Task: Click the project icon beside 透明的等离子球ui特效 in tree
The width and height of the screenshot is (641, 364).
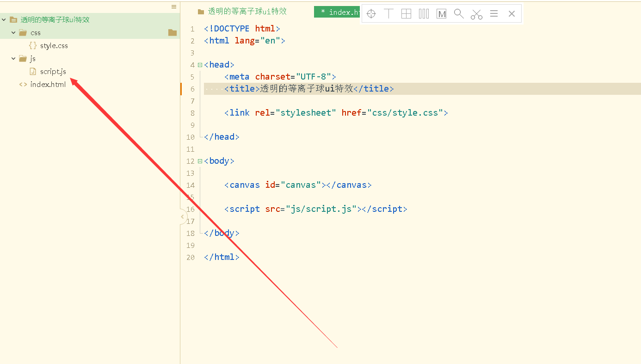Action: click(13, 20)
